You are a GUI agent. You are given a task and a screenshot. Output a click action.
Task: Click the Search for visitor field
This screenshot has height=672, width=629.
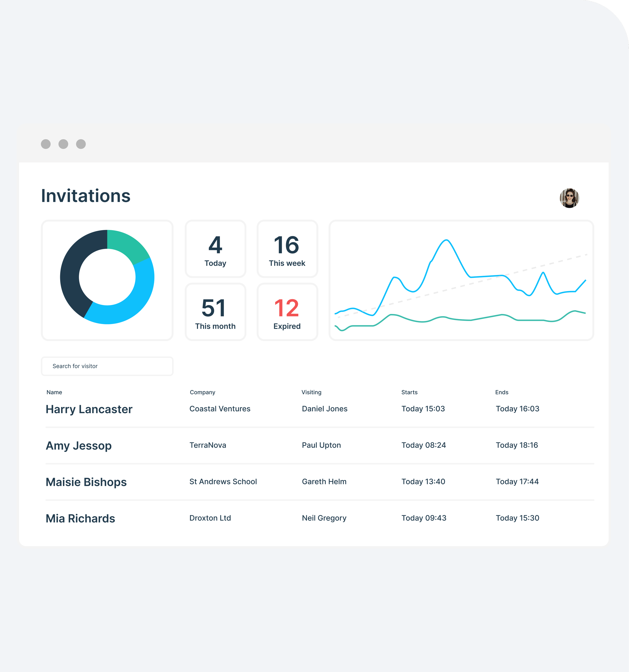pos(107,366)
